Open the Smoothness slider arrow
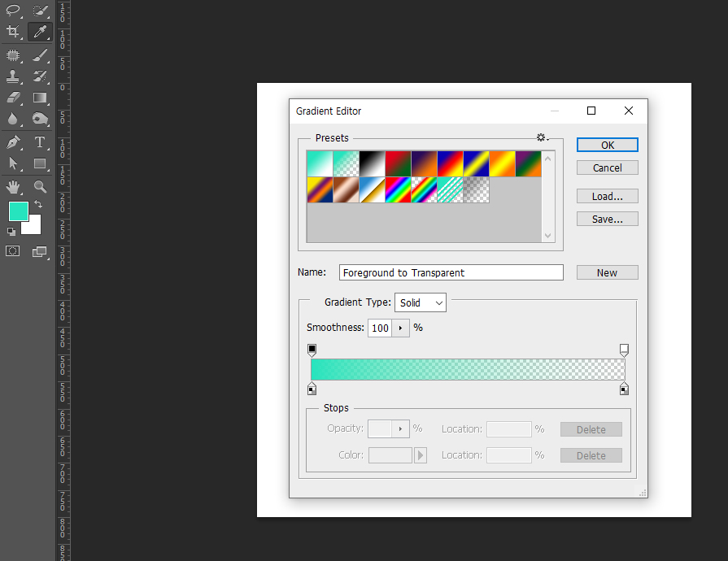The height and width of the screenshot is (561, 728). (x=400, y=328)
